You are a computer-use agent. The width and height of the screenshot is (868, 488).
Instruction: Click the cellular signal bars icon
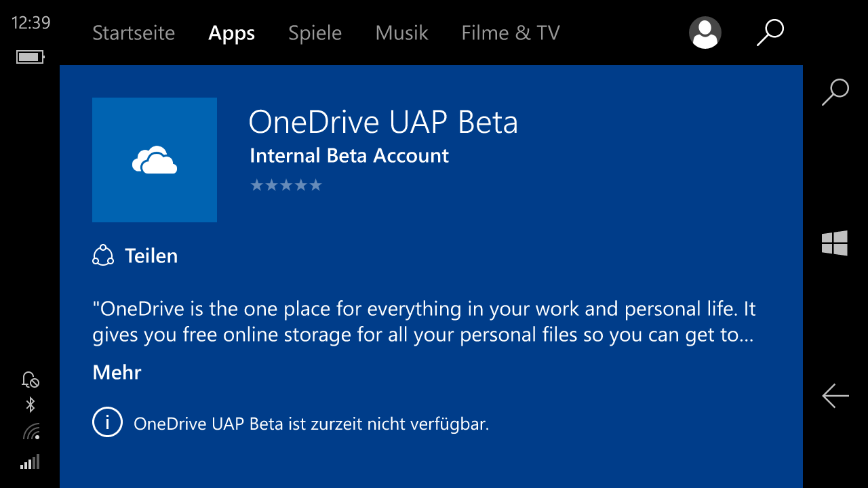pyautogui.click(x=31, y=462)
